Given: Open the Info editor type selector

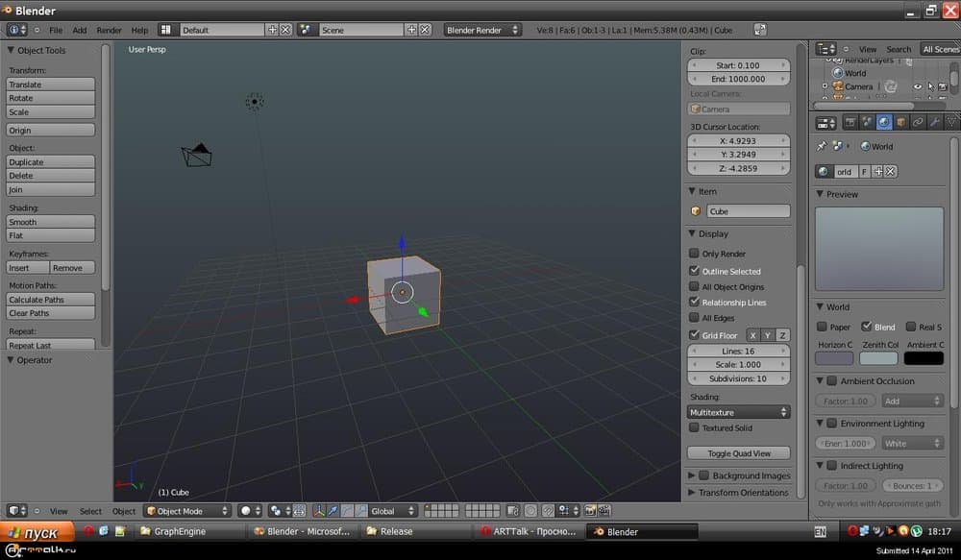Looking at the screenshot, I should click(16, 30).
